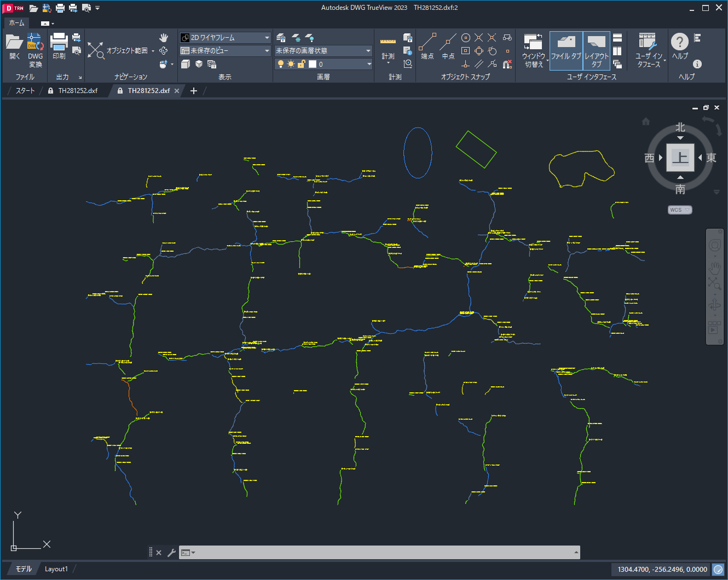Select the Pan hand tool in ribbon
The height and width of the screenshot is (580, 728).
164,38
